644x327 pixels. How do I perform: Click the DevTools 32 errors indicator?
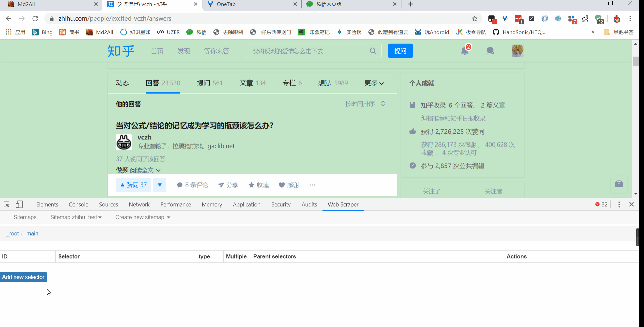click(601, 204)
